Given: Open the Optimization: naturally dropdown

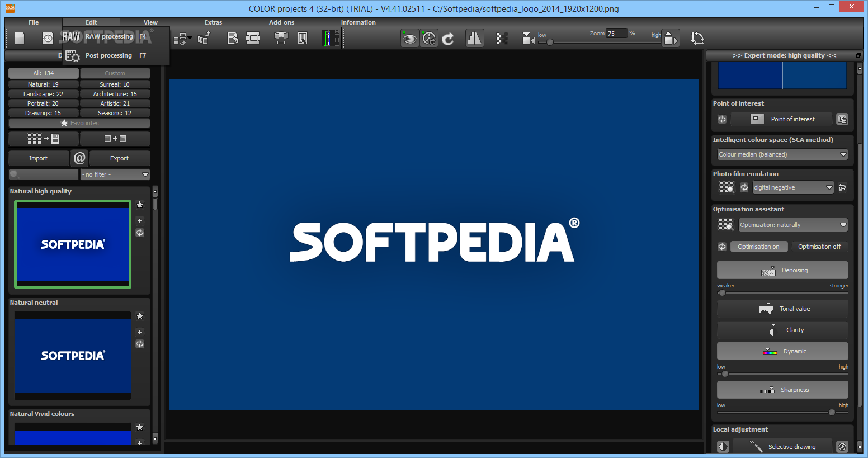Looking at the screenshot, I should click(x=793, y=225).
